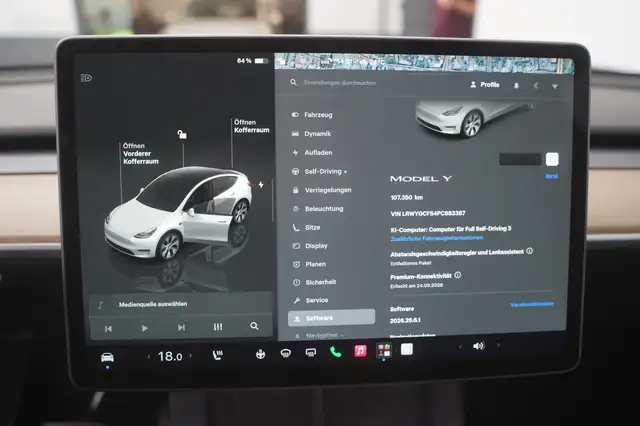Open the all apps launcher icon

384,350
